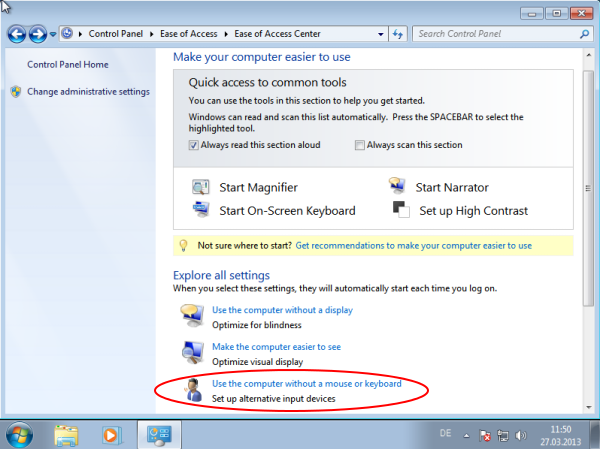The image size is (600, 449).
Task: Click 'Quick access to common tools' heading
Action: pyautogui.click(x=267, y=82)
